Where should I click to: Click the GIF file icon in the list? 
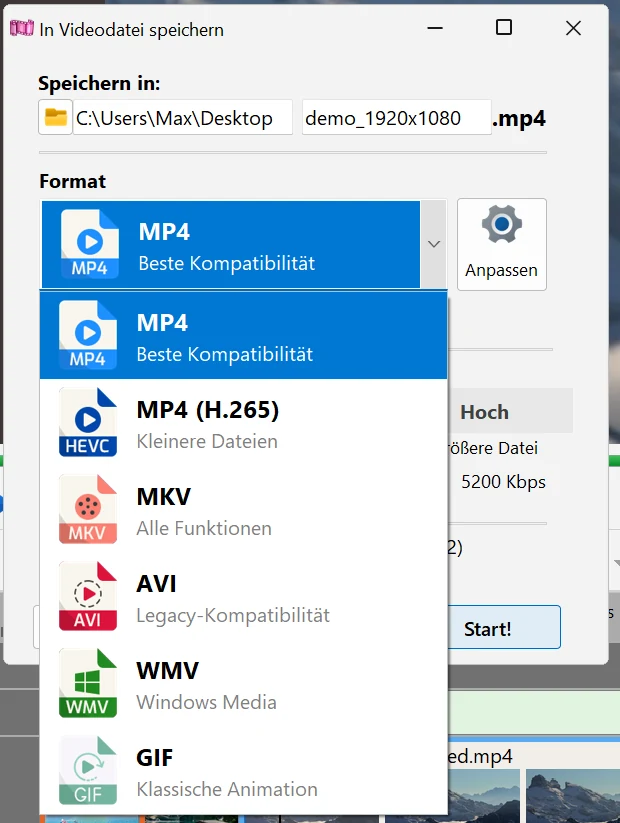[88, 771]
